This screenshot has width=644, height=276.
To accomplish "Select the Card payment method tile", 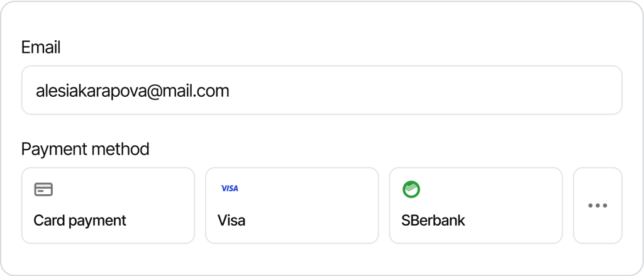I will coord(108,205).
